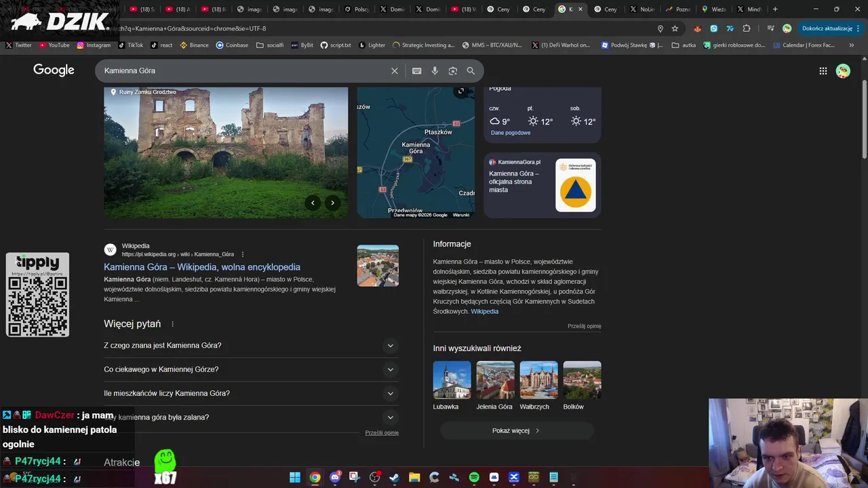Open the Google account avatar menu
This screenshot has height=488, width=868.
(843, 70)
